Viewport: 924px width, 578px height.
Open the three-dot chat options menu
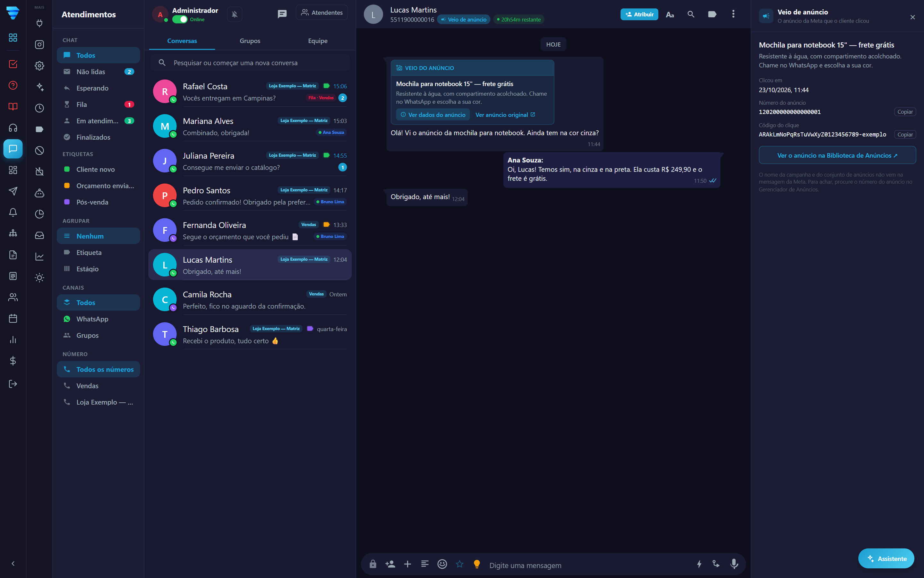pyautogui.click(x=733, y=14)
